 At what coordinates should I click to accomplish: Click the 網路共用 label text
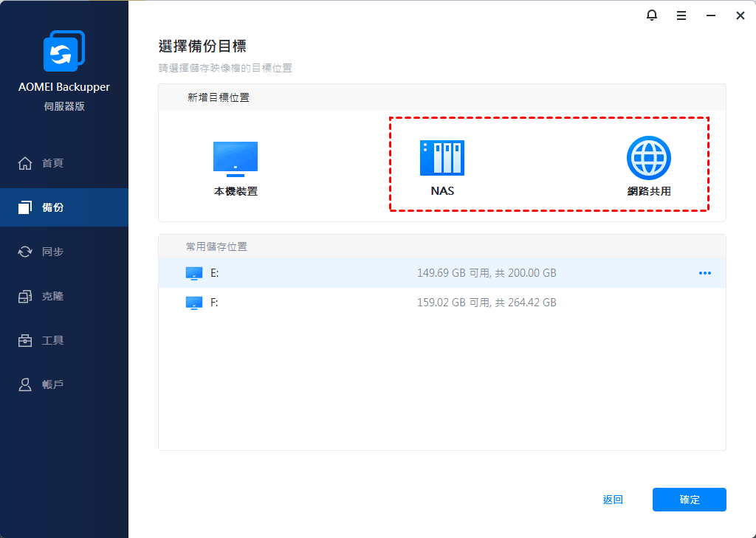pyautogui.click(x=649, y=191)
